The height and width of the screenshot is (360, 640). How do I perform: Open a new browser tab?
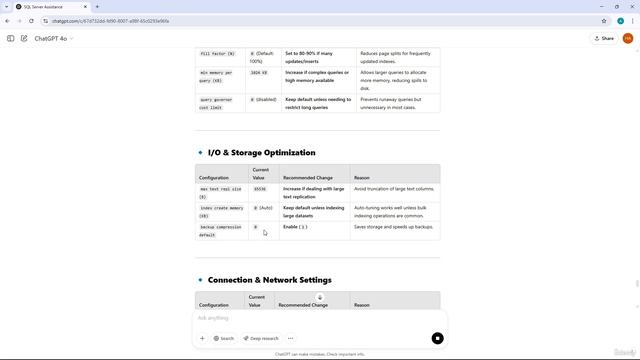[97, 7]
